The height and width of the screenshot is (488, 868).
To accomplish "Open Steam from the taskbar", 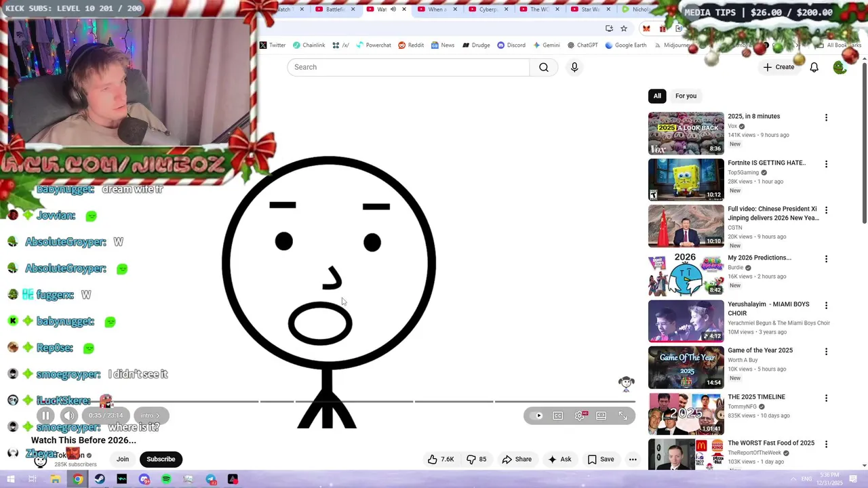I will click(100, 479).
